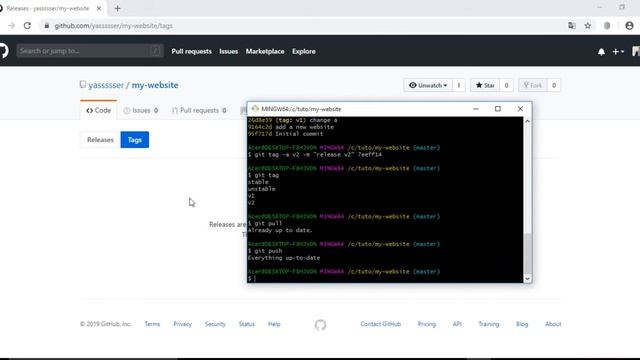Select the Releases toggle button

coord(100,140)
